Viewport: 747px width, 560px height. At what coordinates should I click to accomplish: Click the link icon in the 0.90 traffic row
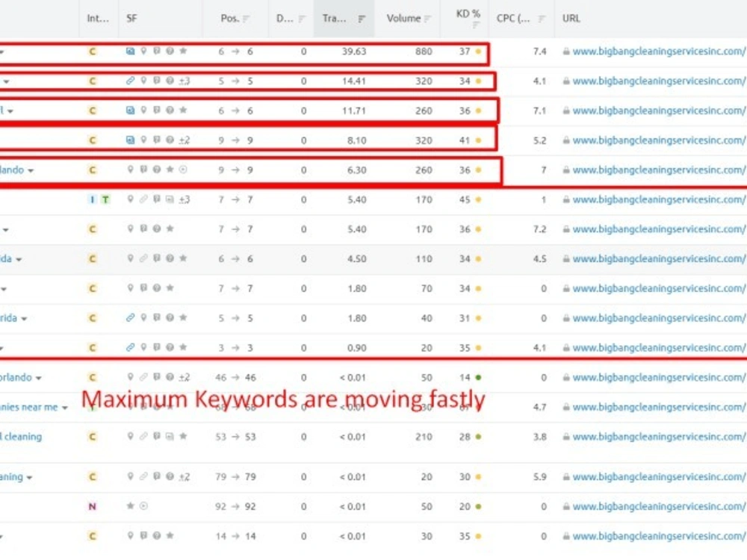click(130, 347)
